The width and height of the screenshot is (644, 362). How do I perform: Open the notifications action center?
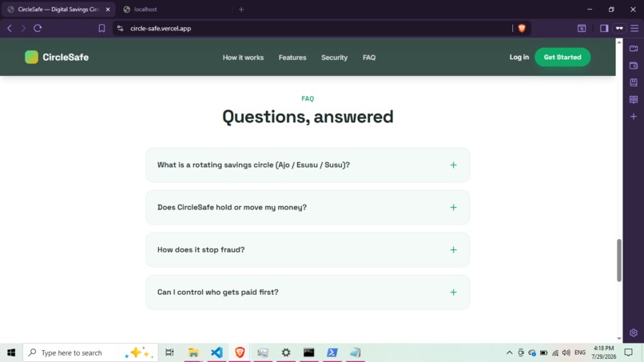pyautogui.click(x=628, y=352)
